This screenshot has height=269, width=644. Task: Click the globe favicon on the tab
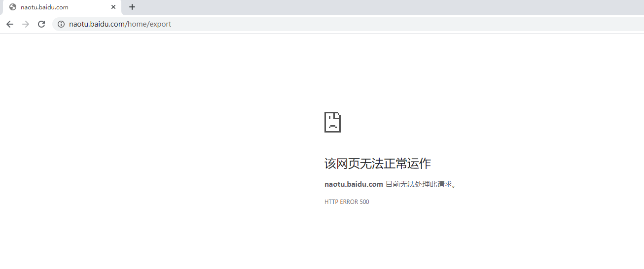(x=13, y=7)
